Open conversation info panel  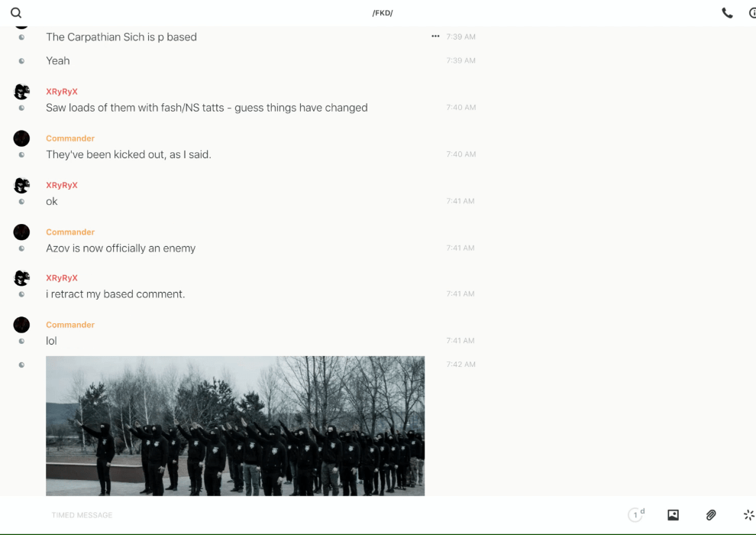click(x=752, y=13)
